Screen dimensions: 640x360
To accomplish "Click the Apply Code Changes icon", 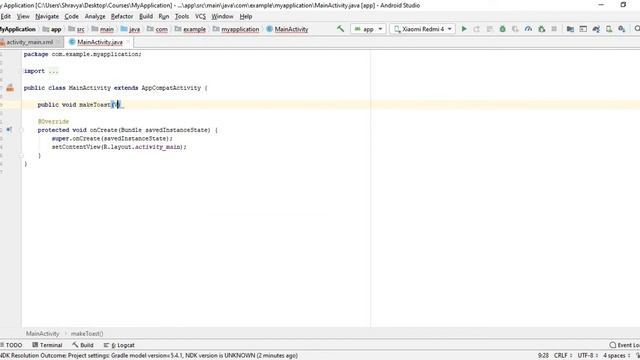I will [x=490, y=29].
